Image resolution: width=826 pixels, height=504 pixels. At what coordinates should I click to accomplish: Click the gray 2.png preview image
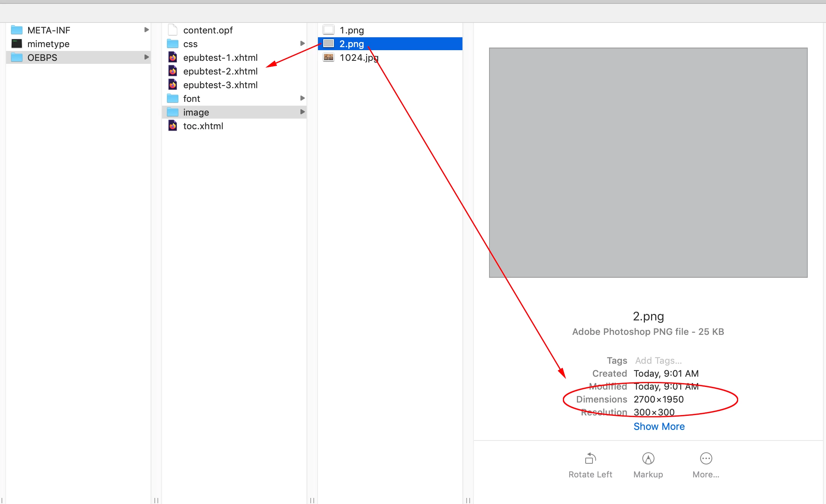(648, 163)
